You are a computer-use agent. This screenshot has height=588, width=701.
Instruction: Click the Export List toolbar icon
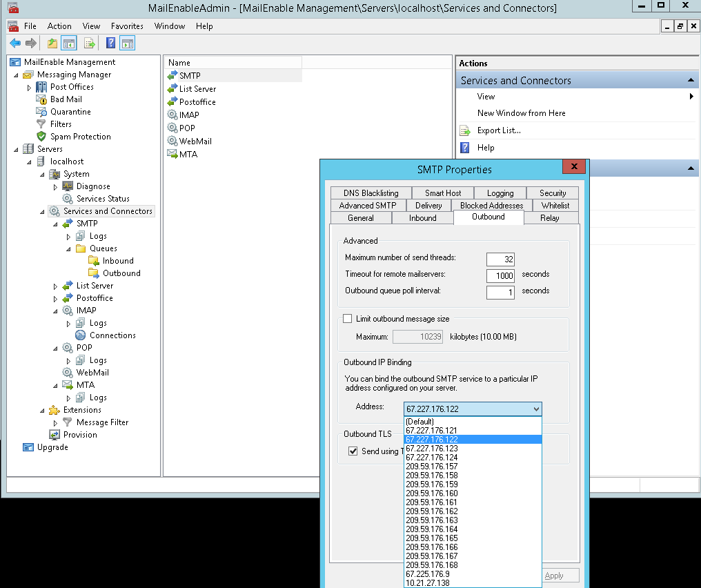click(89, 43)
